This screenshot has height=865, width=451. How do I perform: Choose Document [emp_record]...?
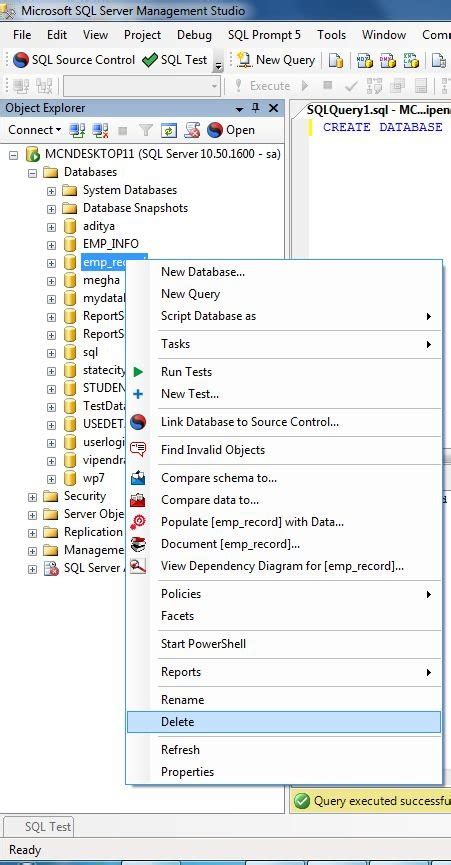click(x=284, y=544)
